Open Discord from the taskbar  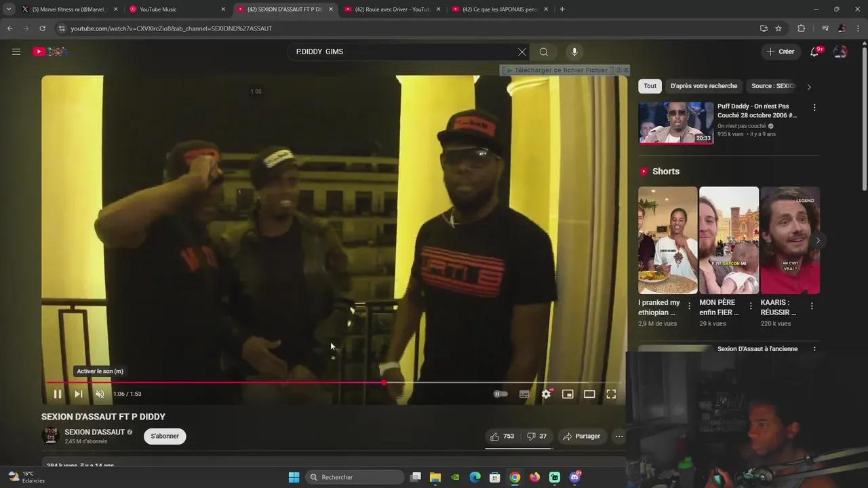click(575, 477)
